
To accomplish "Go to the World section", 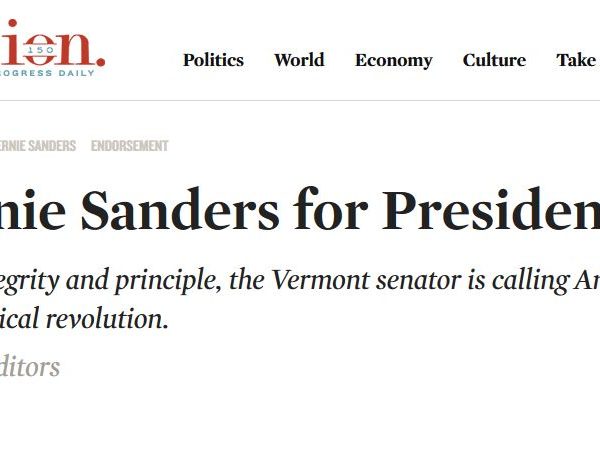I will tap(299, 60).
